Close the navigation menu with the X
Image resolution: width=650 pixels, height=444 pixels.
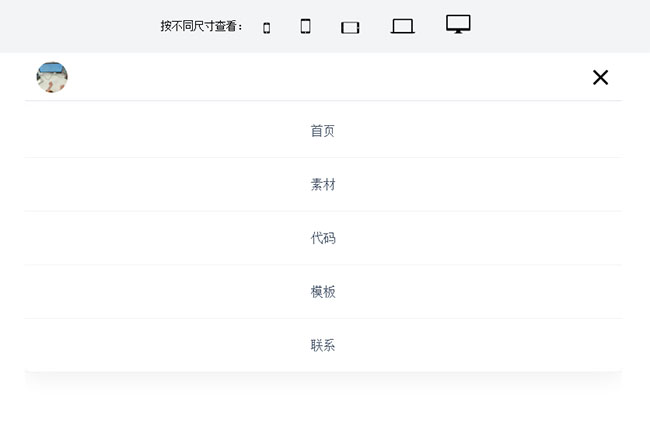(x=600, y=77)
